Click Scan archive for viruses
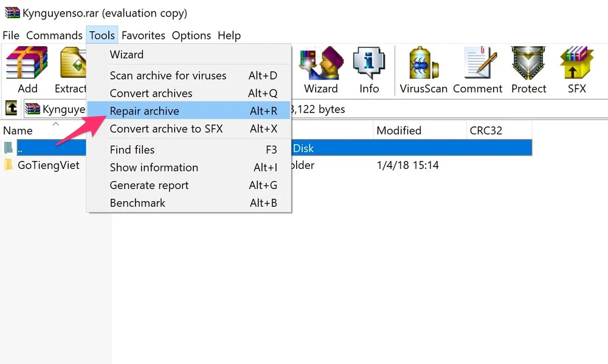Viewport: 608px width, 364px height. 168,76
